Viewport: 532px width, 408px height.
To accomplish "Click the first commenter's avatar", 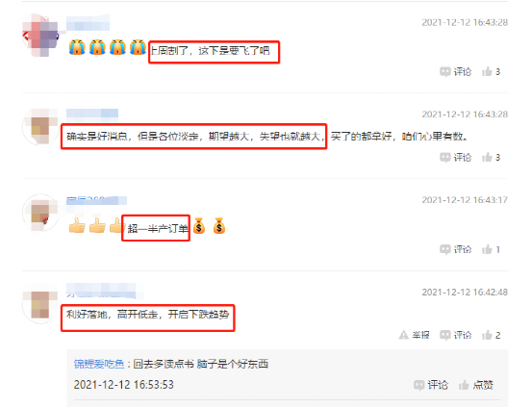I will (40, 35).
